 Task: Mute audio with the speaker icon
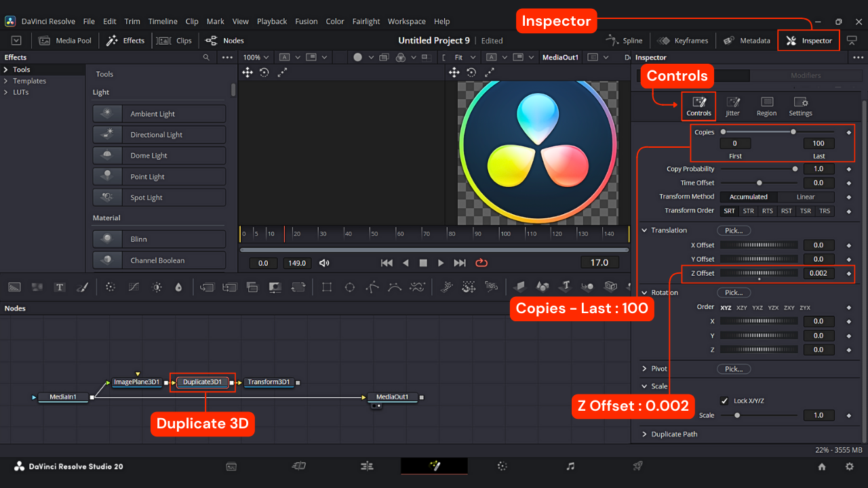324,263
